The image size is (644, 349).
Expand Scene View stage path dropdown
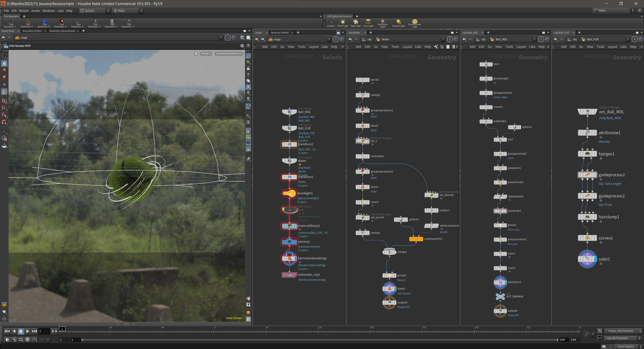(221, 38)
